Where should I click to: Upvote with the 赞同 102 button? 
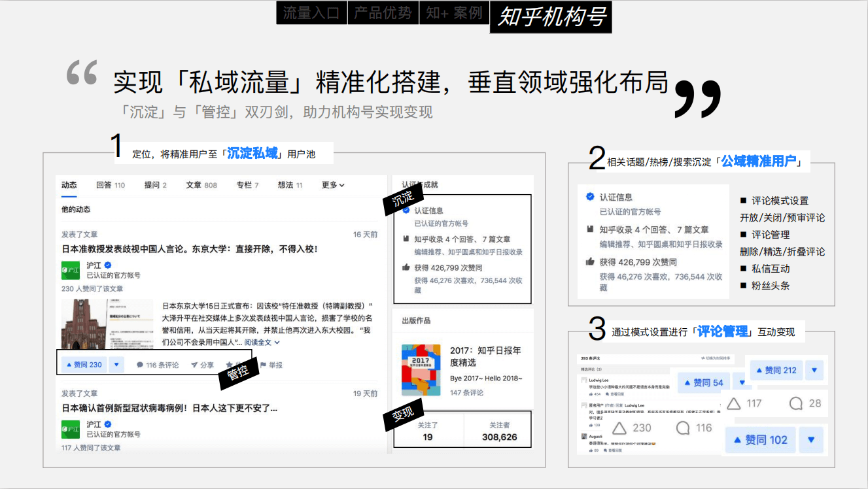point(762,440)
